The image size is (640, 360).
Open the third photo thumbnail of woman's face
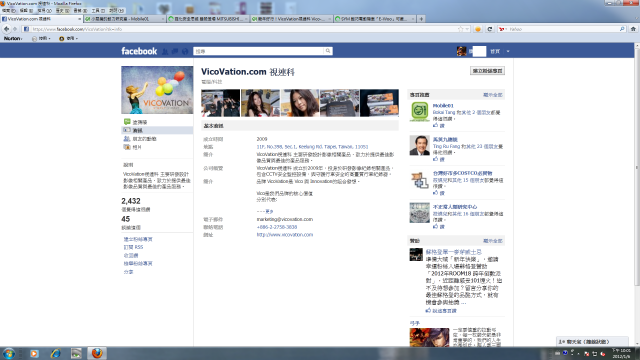[x=300, y=103]
